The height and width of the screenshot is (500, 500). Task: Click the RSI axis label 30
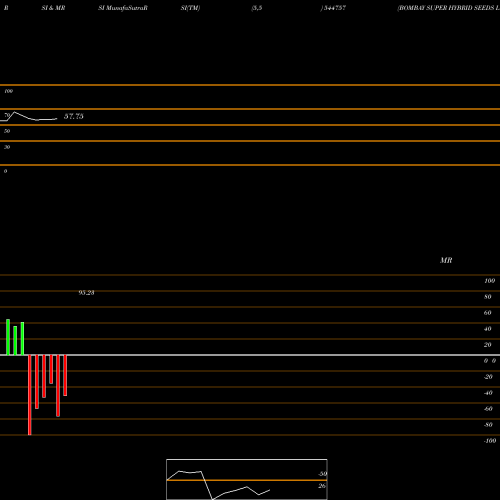coord(7,147)
